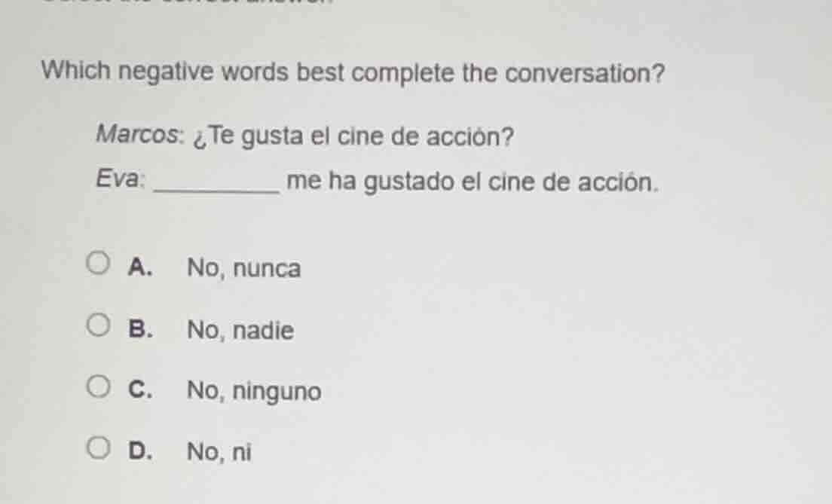Click the question text about negative words

pos(352,73)
